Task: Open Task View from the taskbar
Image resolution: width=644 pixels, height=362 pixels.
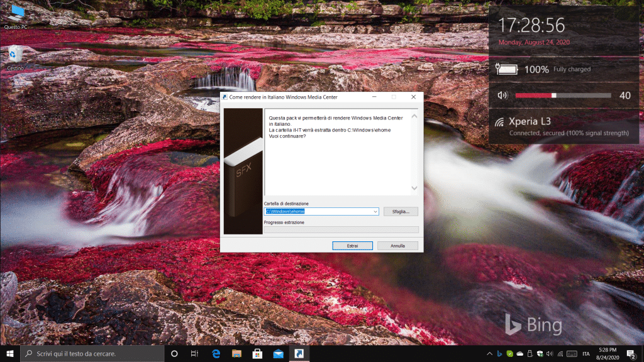Action: pos(195,354)
